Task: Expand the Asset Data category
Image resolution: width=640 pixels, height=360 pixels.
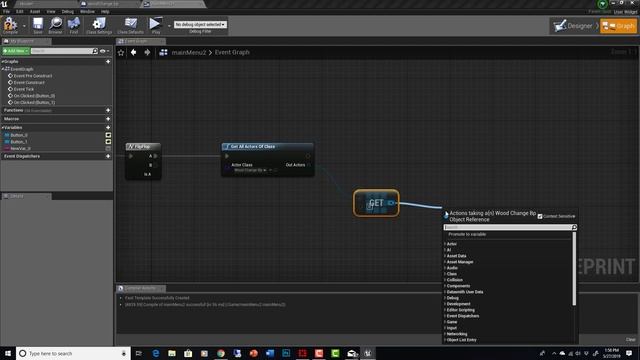Action: [x=445, y=256]
